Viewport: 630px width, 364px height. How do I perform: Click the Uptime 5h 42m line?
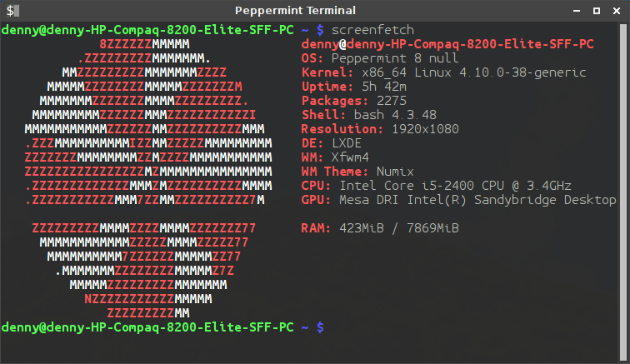[x=354, y=87]
